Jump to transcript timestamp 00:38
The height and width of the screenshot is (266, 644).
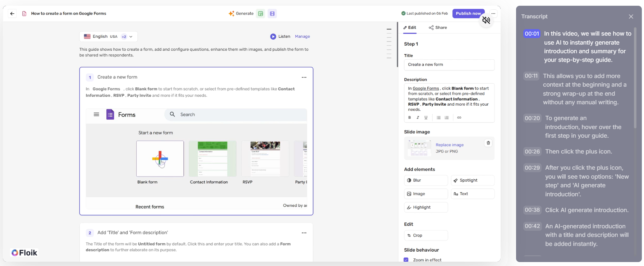[x=532, y=210]
